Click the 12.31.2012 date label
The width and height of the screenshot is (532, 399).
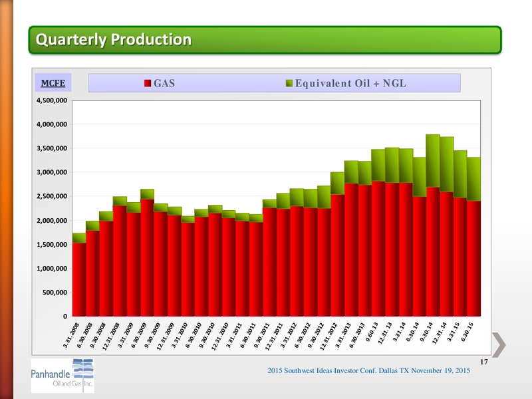328,336
